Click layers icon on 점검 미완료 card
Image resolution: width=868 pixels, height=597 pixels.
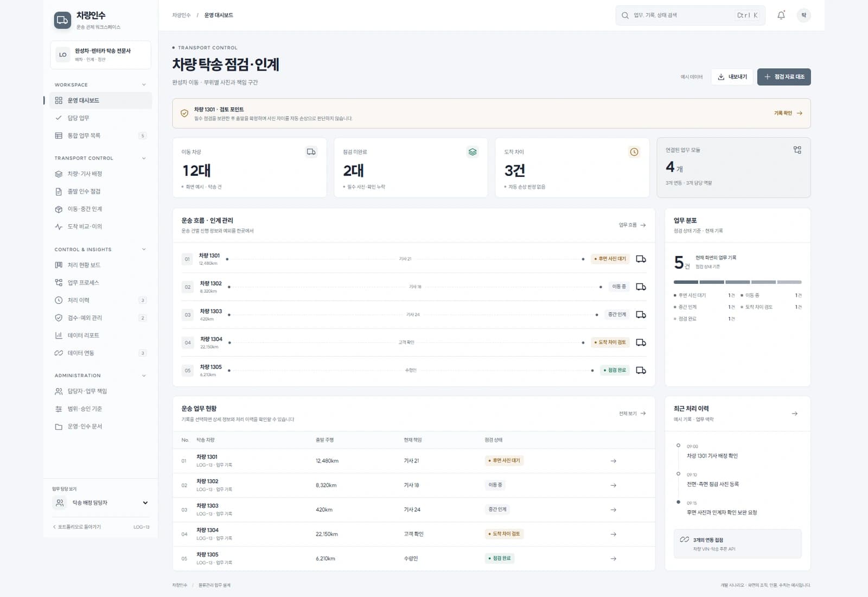click(x=473, y=152)
